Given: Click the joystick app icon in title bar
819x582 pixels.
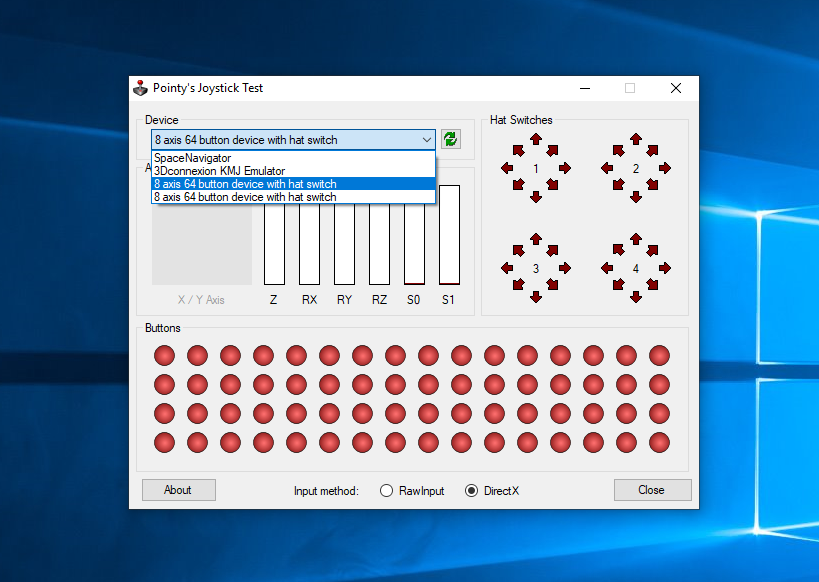Looking at the screenshot, I should point(140,88).
